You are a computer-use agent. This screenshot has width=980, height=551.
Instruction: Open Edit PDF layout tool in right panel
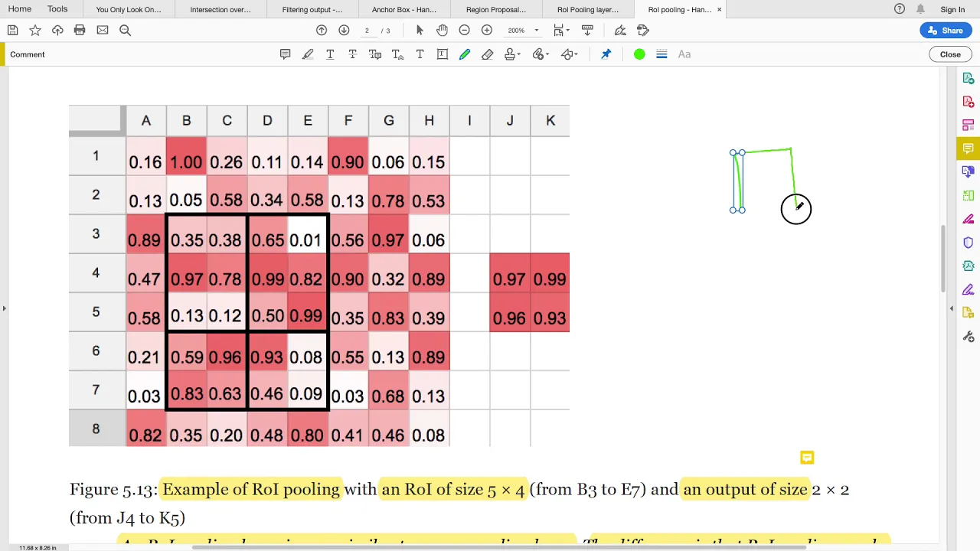click(969, 125)
